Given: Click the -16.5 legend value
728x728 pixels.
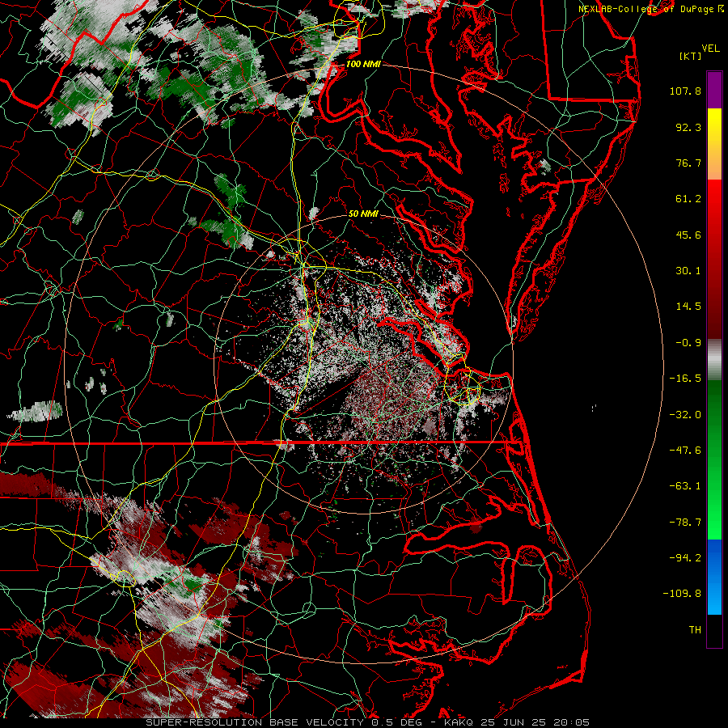Looking at the screenshot, I should click(685, 379).
